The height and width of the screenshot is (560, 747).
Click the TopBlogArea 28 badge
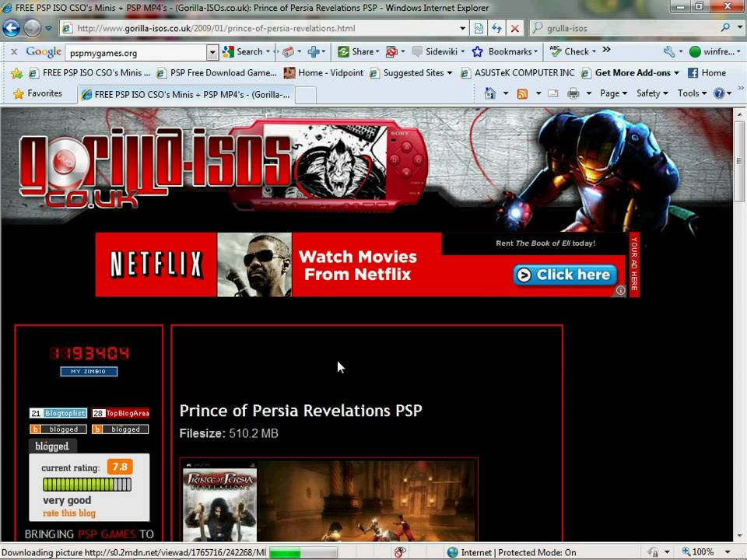pos(121,413)
